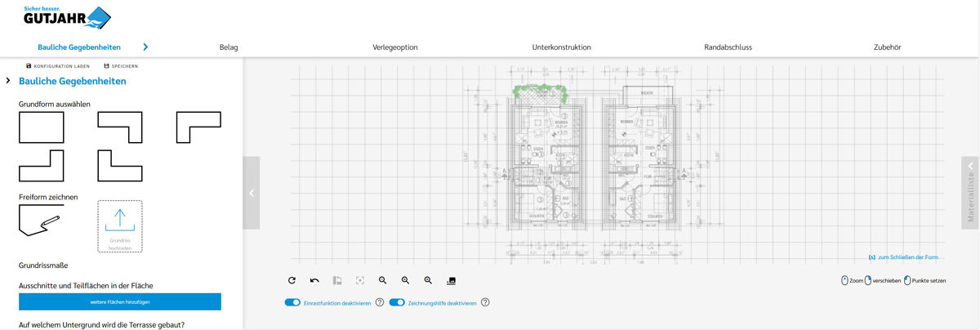Select the freeform pencil drawing shape

click(x=40, y=221)
